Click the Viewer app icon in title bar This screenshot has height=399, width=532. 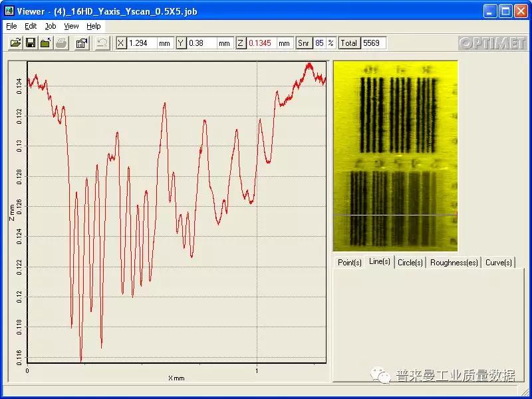click(9, 11)
